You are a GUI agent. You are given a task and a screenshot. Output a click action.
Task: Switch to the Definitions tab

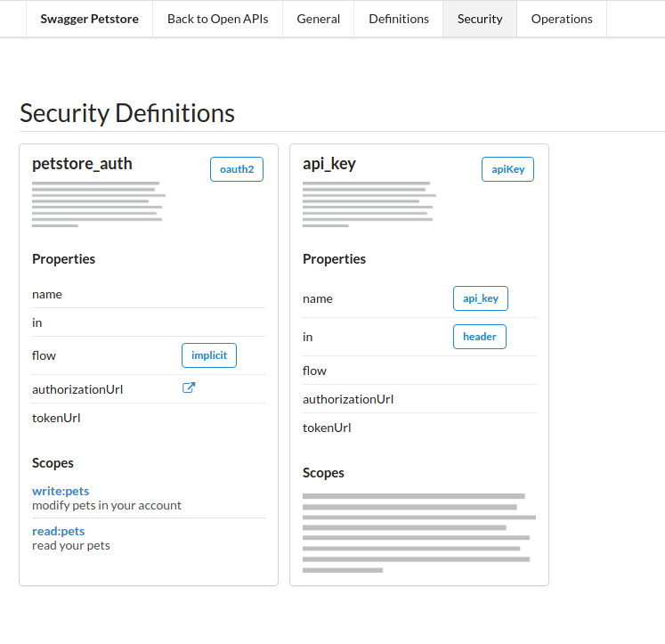[399, 19]
